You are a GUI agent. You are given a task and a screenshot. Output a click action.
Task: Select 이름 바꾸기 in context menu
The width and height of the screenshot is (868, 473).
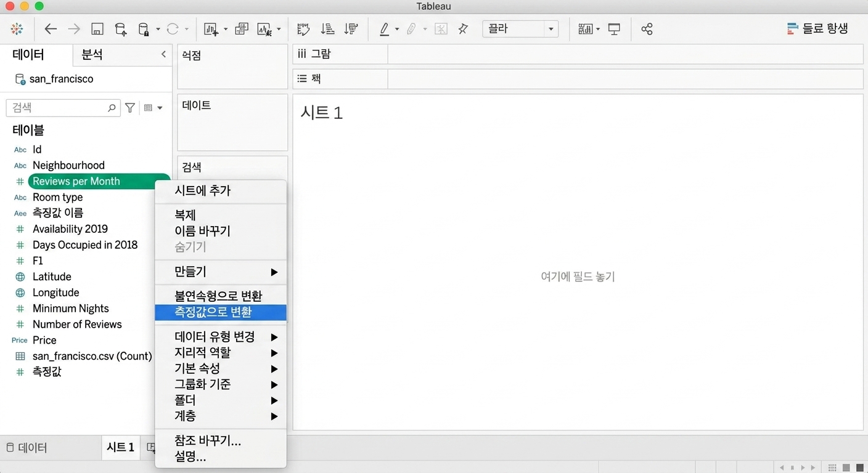pyautogui.click(x=221, y=231)
